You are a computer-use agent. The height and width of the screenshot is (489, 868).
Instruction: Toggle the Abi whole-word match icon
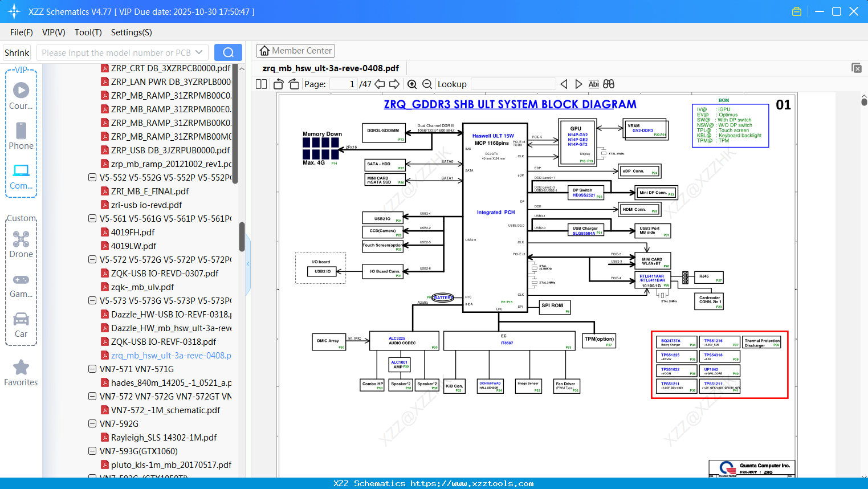(x=593, y=84)
